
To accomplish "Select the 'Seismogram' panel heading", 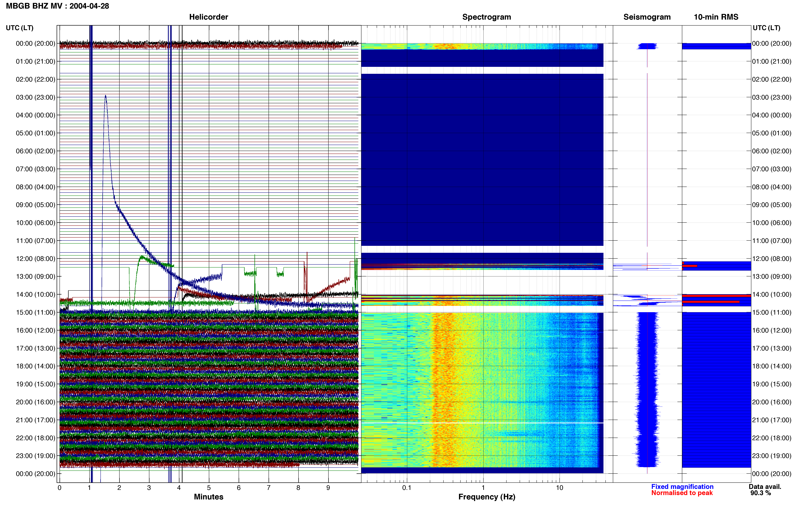I will (x=647, y=17).
